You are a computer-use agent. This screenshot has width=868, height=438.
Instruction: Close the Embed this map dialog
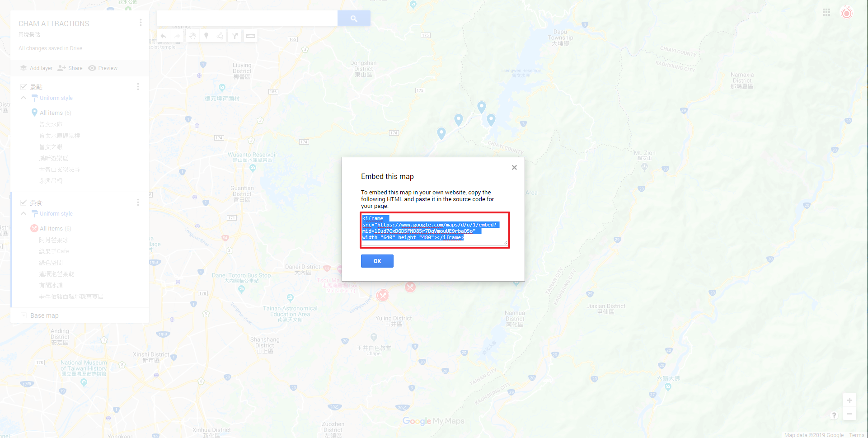514,168
